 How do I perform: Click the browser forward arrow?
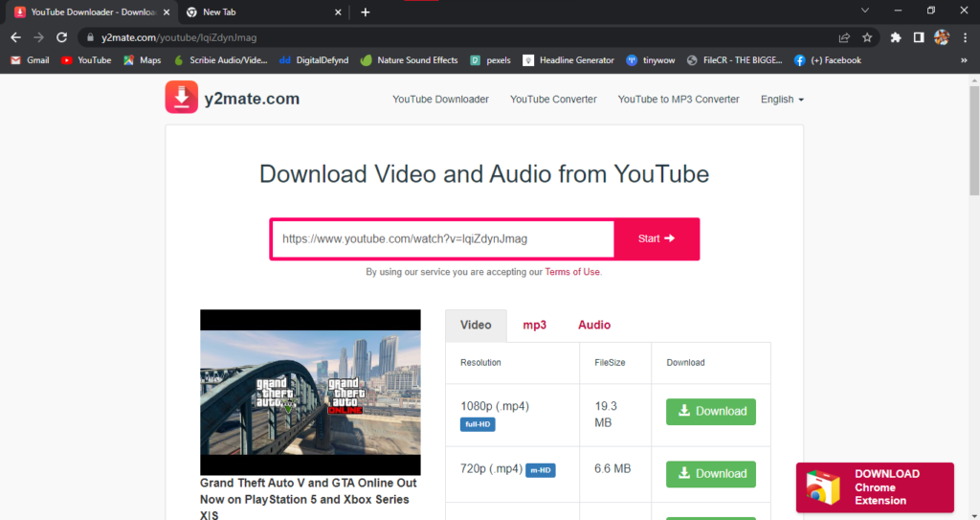point(38,37)
